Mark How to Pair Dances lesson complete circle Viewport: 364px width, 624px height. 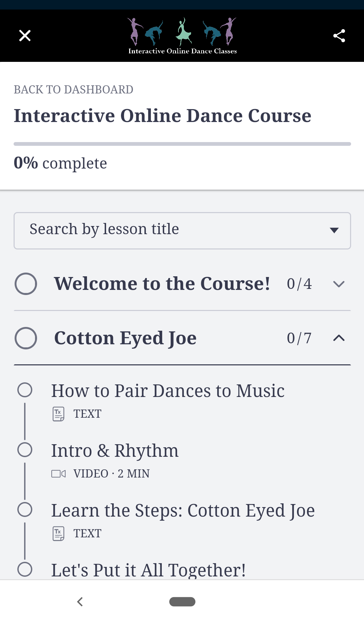[25, 390]
